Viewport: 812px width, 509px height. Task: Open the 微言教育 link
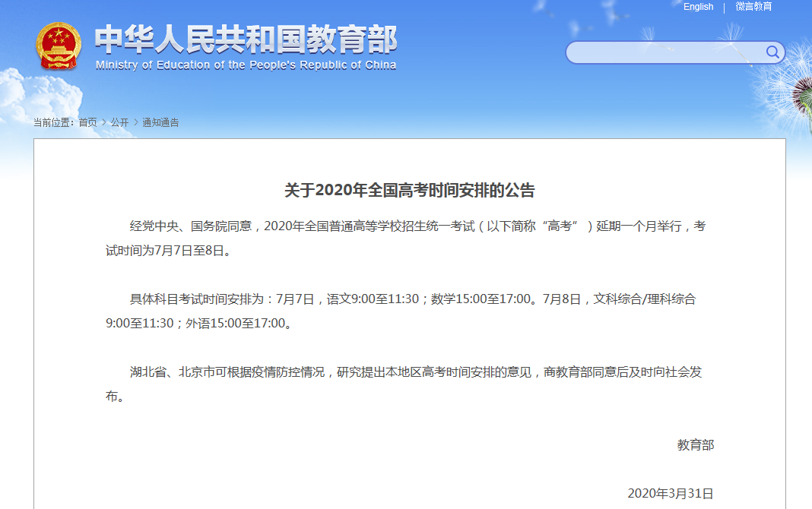[753, 7]
